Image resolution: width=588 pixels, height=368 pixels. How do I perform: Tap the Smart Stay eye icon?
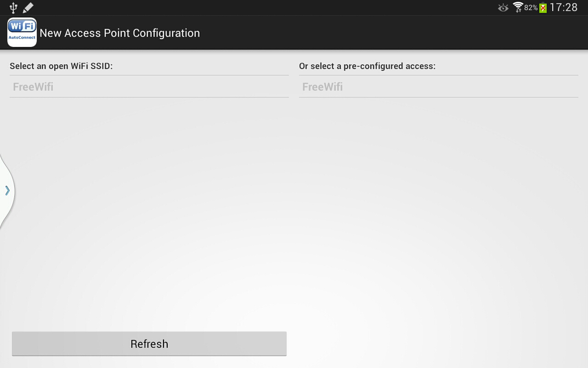coord(503,8)
